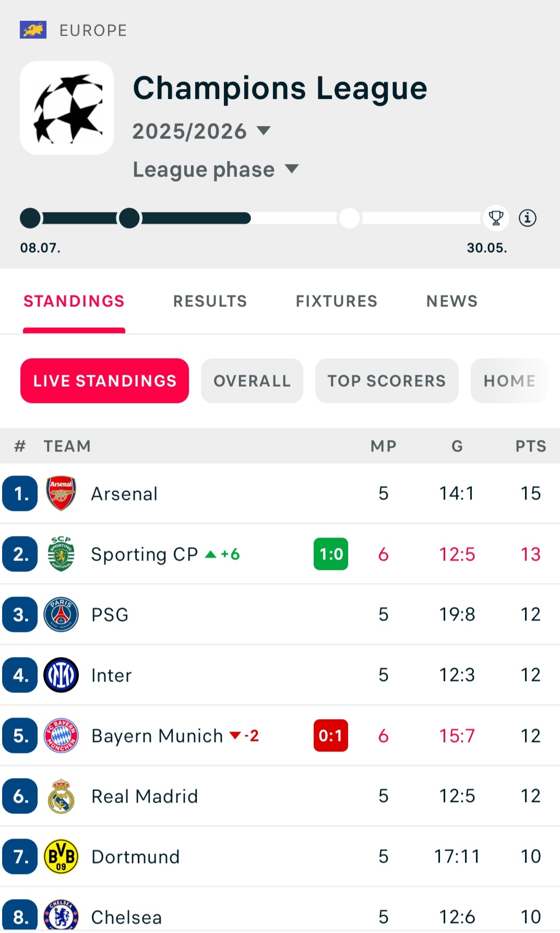Open Sporting CP live score 1:0
560x933 pixels.
[x=330, y=554]
